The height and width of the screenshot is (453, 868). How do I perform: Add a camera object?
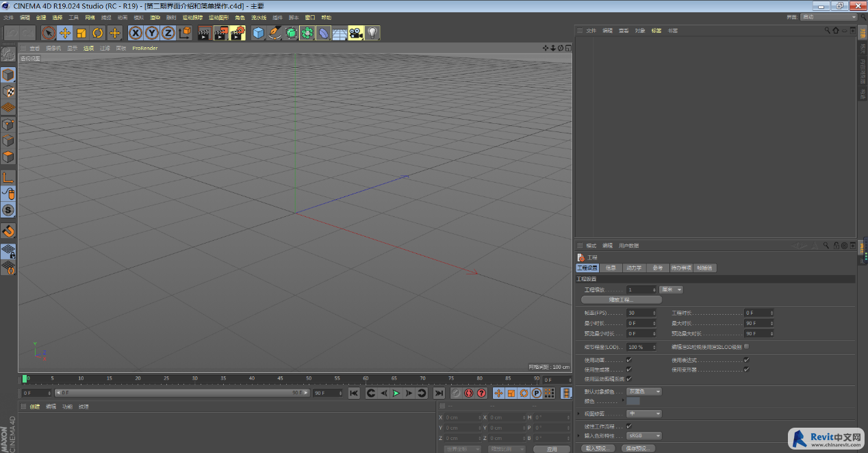(x=356, y=33)
